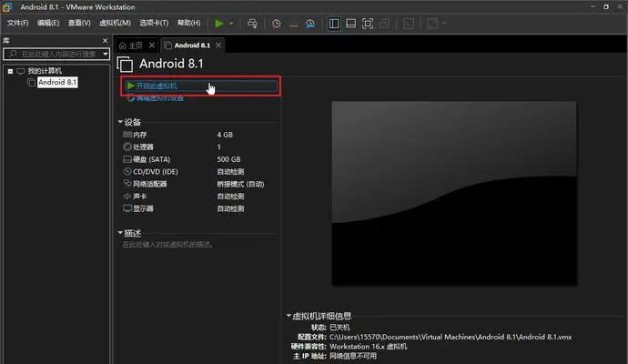Image resolution: width=628 pixels, height=364 pixels.
Task: Click the Unity mode toolbar icon
Action: [x=384, y=24]
